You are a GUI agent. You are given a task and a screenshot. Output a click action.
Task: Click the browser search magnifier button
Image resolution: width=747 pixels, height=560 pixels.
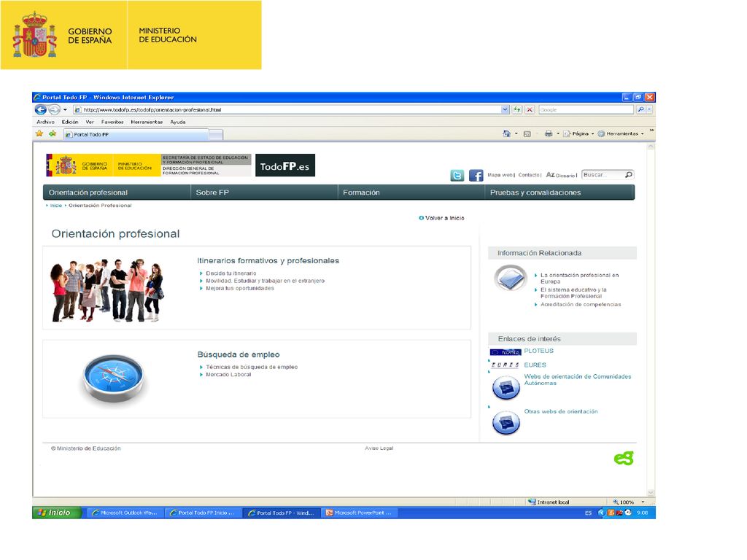click(640, 110)
